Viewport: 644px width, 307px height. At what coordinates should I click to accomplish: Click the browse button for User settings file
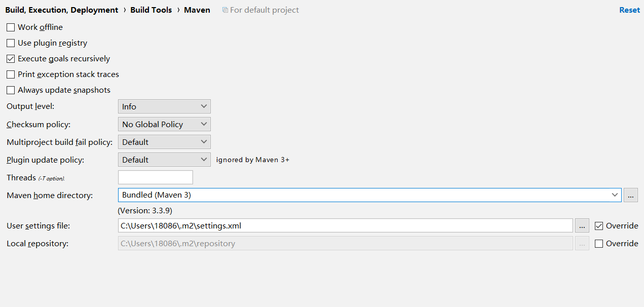[x=582, y=226]
